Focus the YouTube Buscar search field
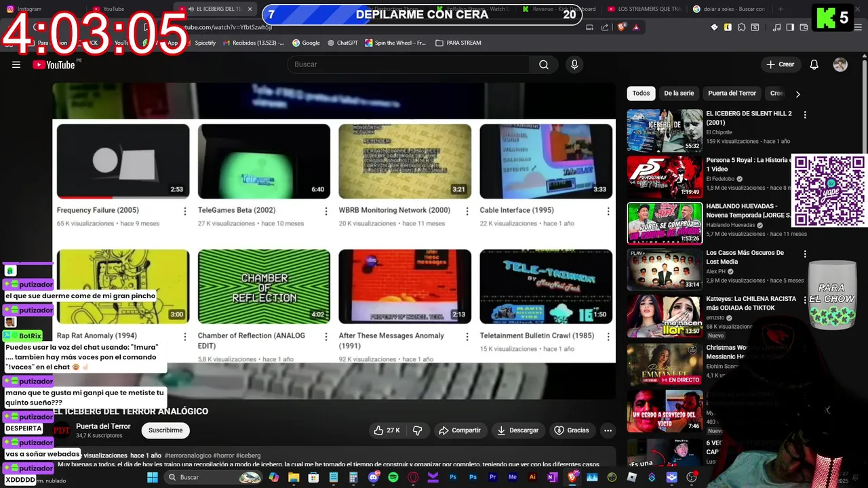The image size is (868, 488). pyautogui.click(x=409, y=64)
